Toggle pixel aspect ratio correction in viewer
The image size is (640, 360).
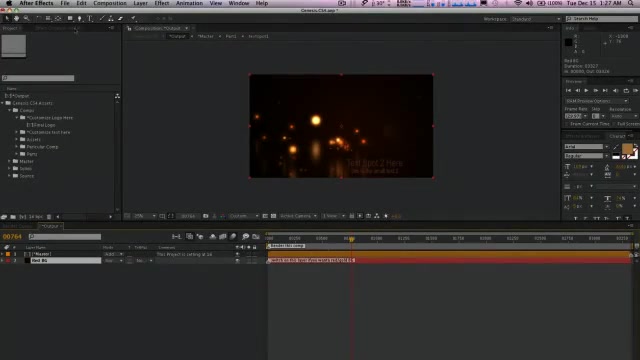click(351, 216)
